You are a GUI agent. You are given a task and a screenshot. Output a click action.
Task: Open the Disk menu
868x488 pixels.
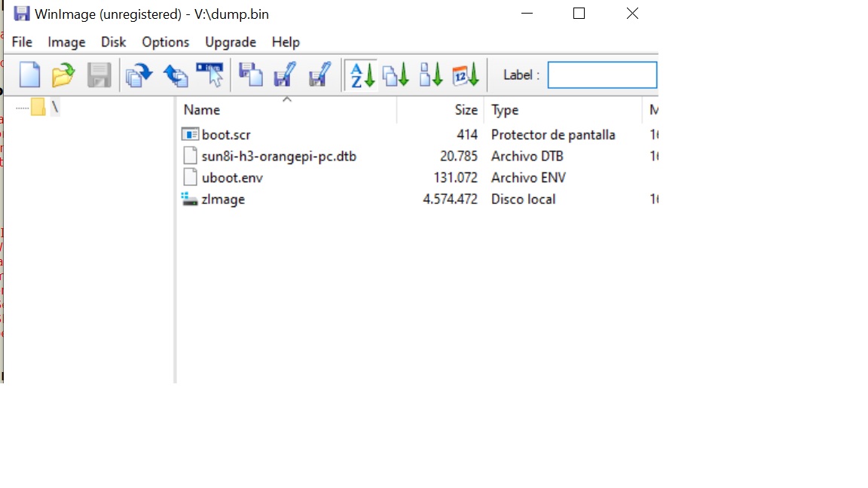114,42
